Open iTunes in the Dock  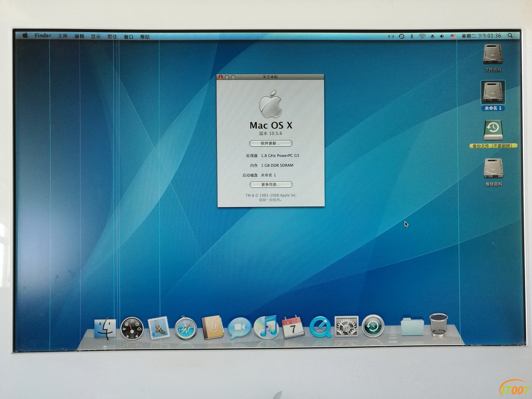click(266, 327)
